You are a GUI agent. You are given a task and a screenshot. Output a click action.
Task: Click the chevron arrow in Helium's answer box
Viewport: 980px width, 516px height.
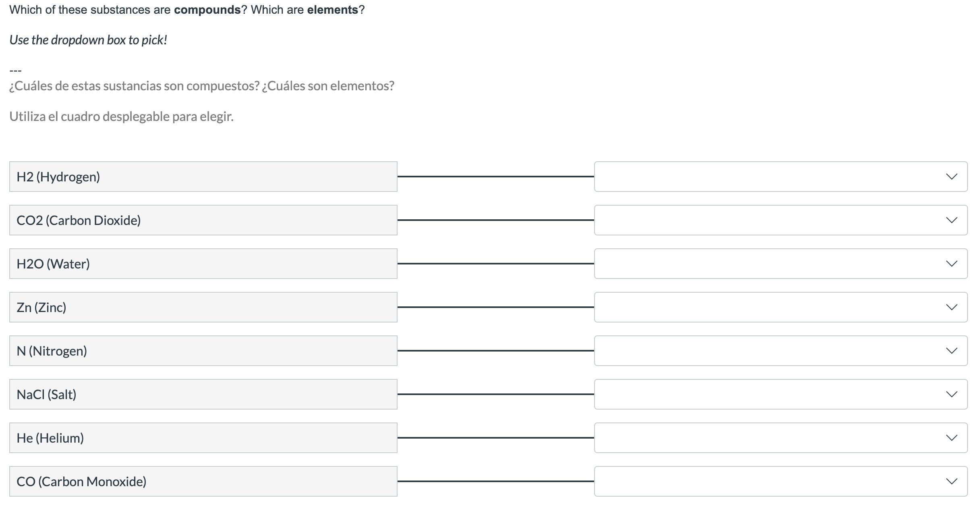point(951,438)
